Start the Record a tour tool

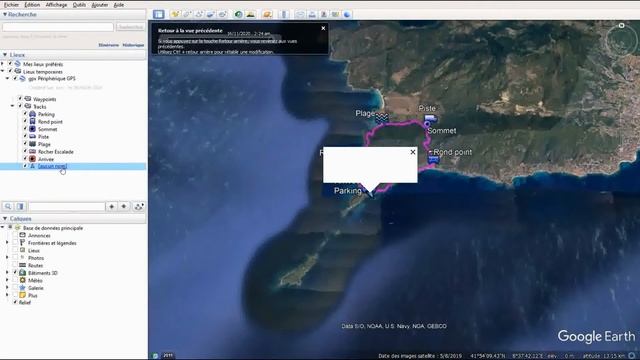click(x=222, y=14)
